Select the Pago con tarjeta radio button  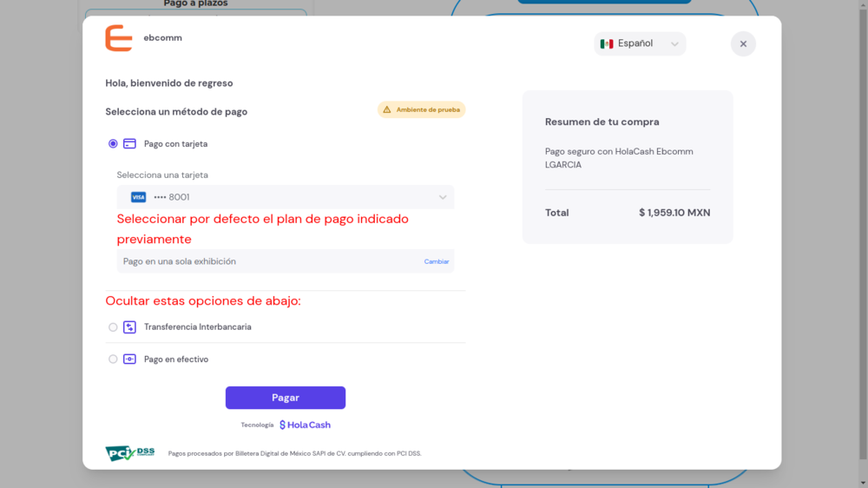tap(113, 144)
